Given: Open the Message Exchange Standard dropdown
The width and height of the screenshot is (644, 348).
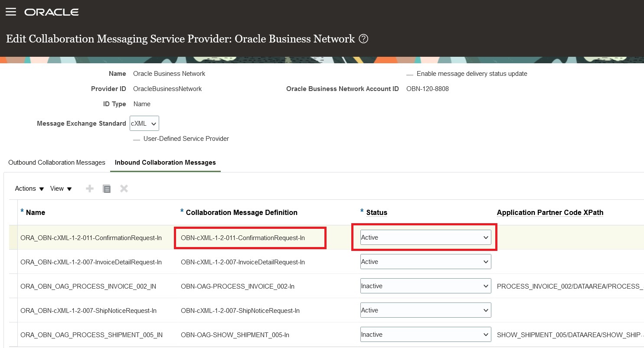Looking at the screenshot, I should [144, 124].
